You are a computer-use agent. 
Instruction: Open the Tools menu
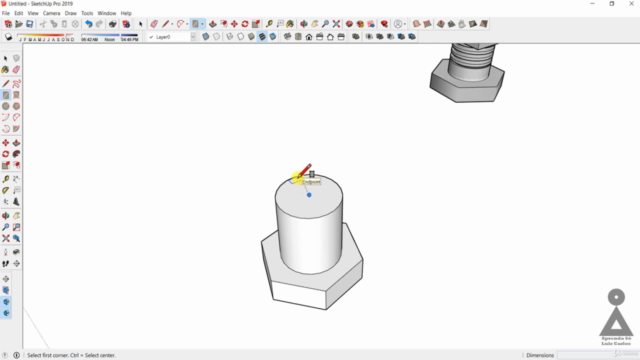coord(87,13)
